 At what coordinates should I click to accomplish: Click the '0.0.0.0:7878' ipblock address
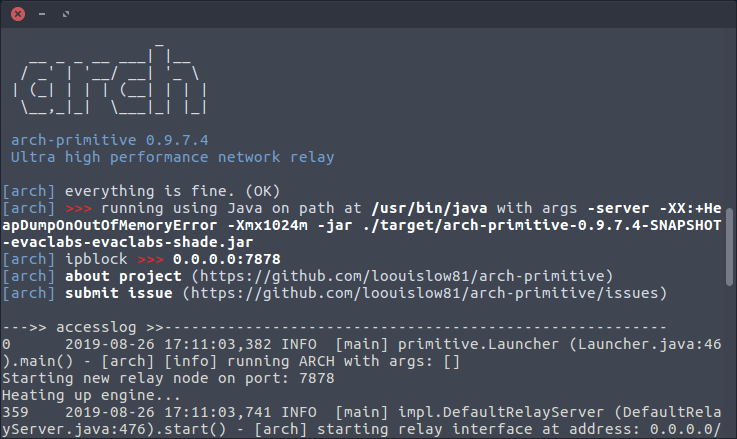pos(227,259)
